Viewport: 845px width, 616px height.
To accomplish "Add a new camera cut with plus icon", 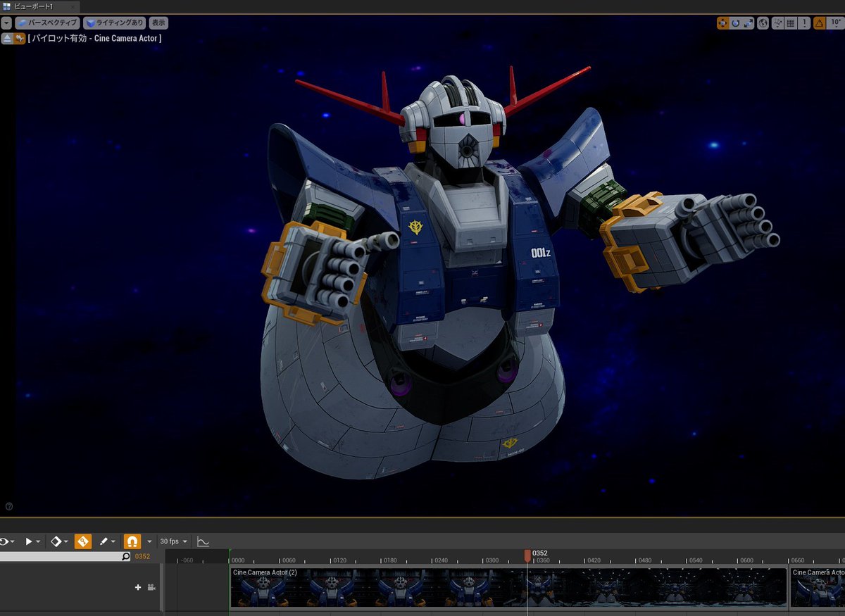I will pos(139,587).
